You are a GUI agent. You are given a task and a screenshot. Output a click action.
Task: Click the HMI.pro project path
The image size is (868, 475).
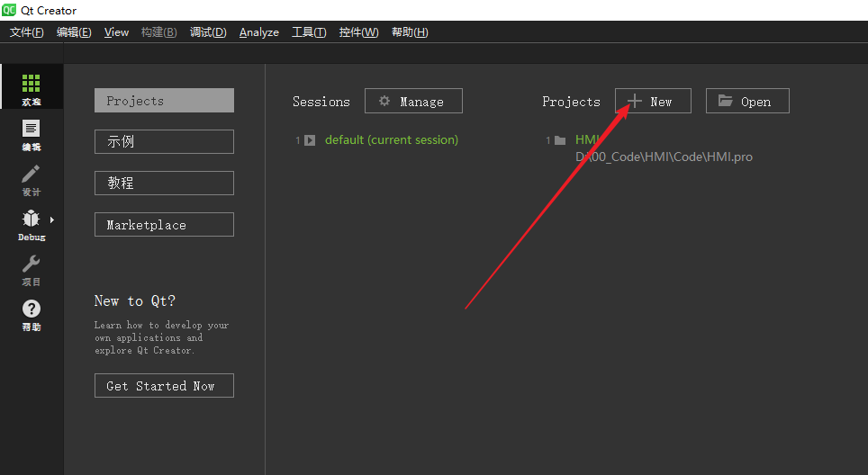[x=664, y=157]
